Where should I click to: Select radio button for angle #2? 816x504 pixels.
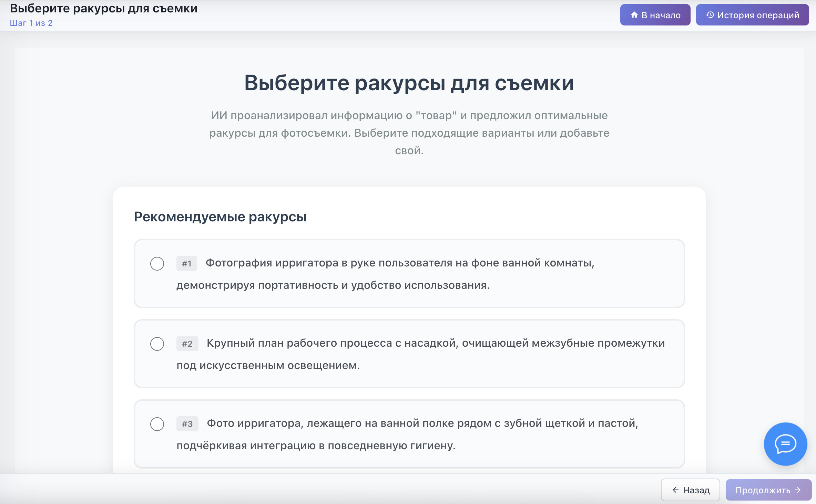157,344
